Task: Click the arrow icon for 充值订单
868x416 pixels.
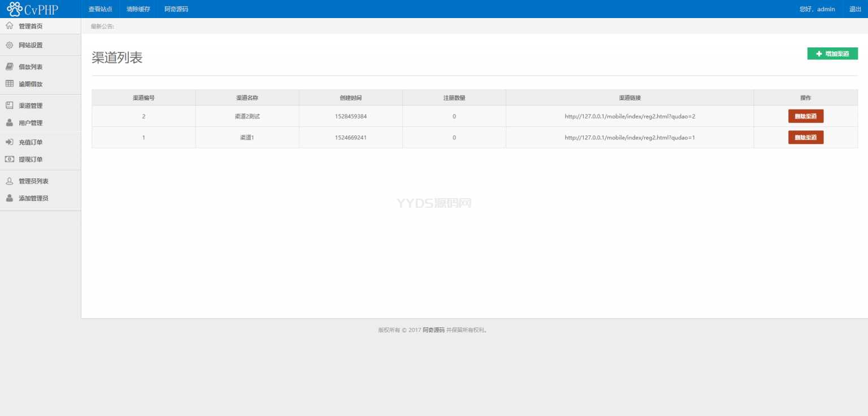Action: pos(8,142)
